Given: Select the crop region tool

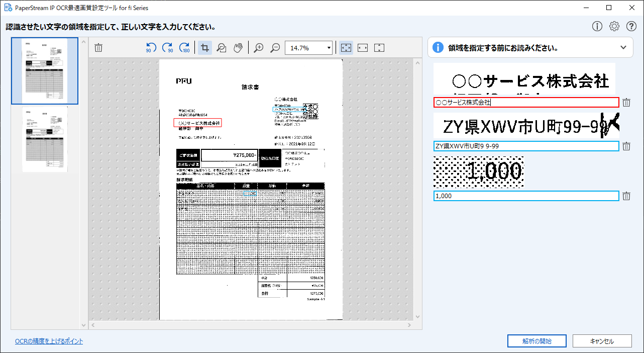Looking at the screenshot, I should (204, 48).
